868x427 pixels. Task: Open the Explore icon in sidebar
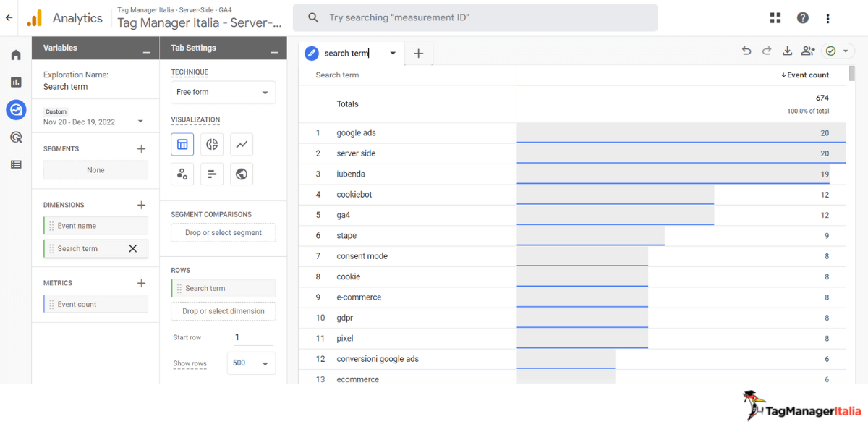(16, 110)
